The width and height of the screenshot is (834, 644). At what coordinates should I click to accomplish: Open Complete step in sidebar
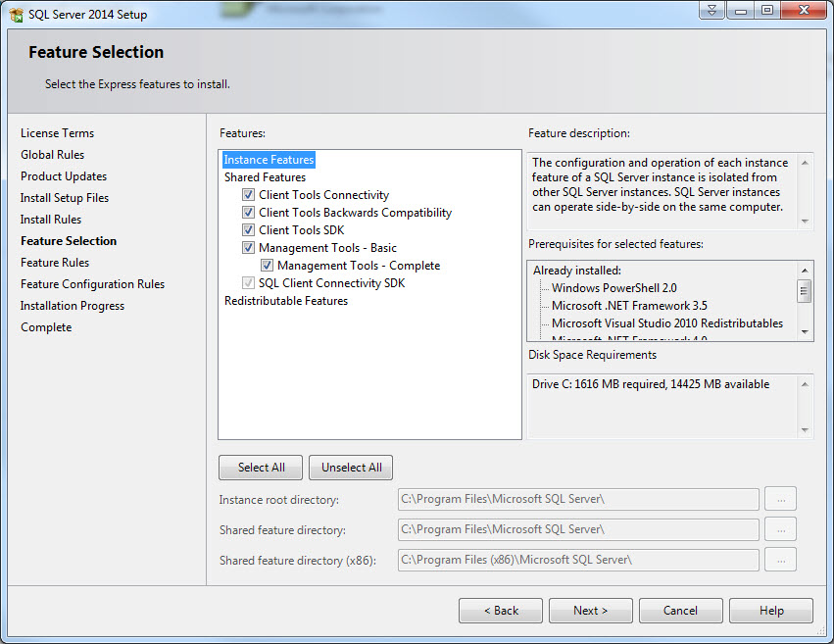coord(46,327)
